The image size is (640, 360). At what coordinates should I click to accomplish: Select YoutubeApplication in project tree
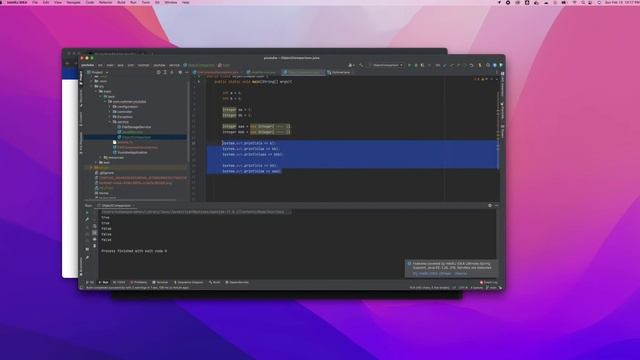pyautogui.click(x=130, y=153)
